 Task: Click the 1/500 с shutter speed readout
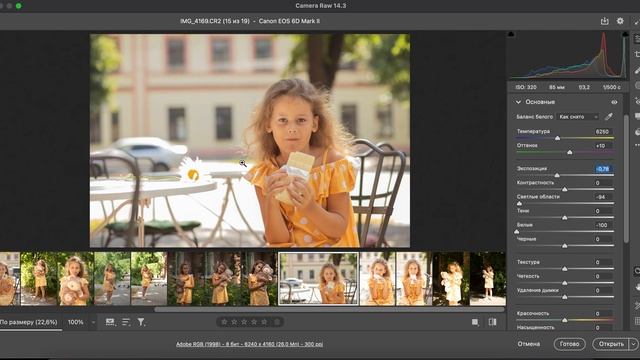tap(611, 87)
